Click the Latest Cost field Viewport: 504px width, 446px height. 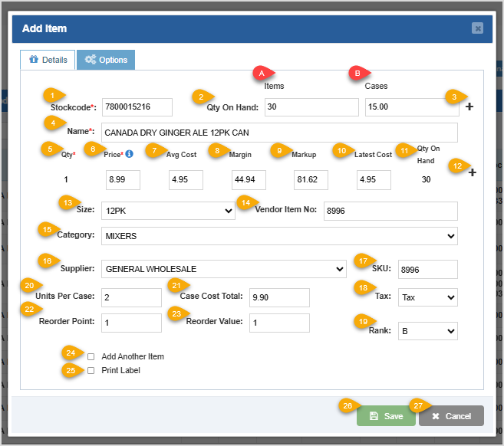tap(374, 180)
